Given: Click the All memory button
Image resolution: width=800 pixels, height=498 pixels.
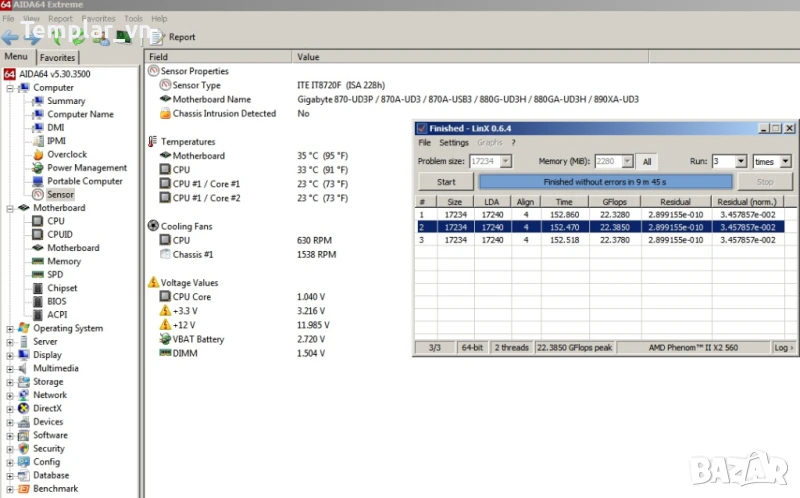Looking at the screenshot, I should 647,161.
